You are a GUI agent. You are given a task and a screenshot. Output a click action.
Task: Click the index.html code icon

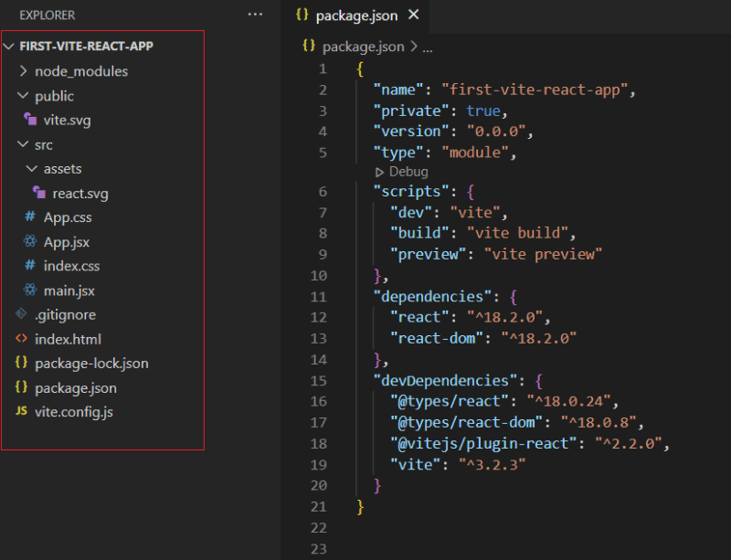[x=21, y=338]
